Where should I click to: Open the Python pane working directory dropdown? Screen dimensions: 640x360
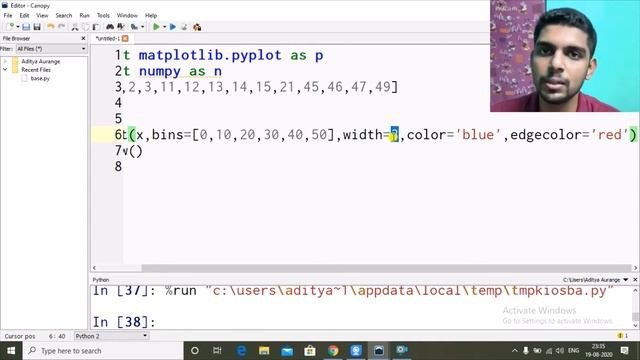tap(626, 280)
